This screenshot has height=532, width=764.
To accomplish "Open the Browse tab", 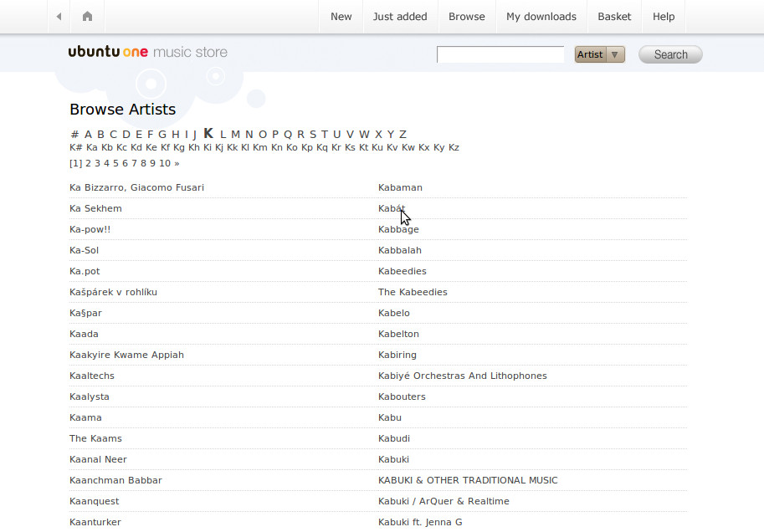I will pyautogui.click(x=467, y=17).
